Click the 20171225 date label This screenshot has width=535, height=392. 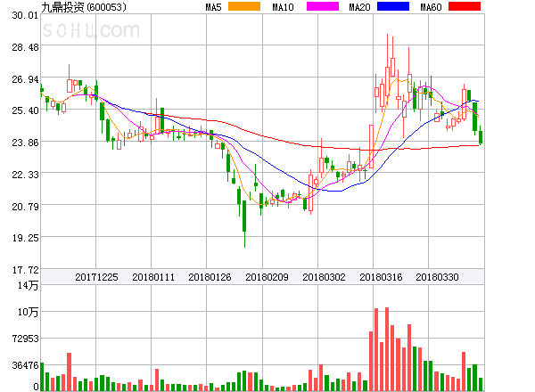pos(96,277)
